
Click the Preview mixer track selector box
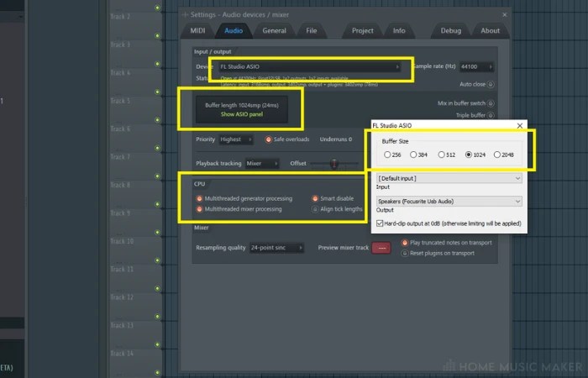click(382, 248)
